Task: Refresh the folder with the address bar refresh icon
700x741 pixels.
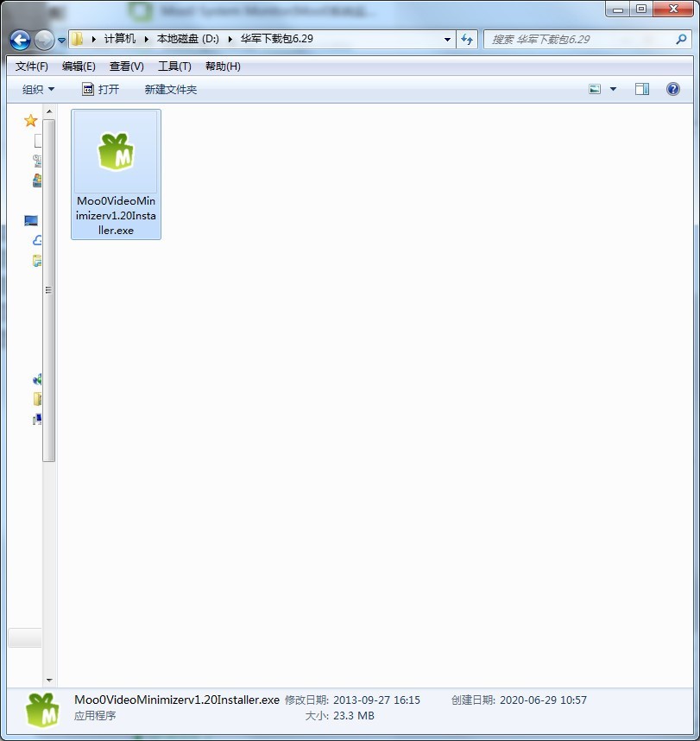Action: pyautogui.click(x=466, y=40)
